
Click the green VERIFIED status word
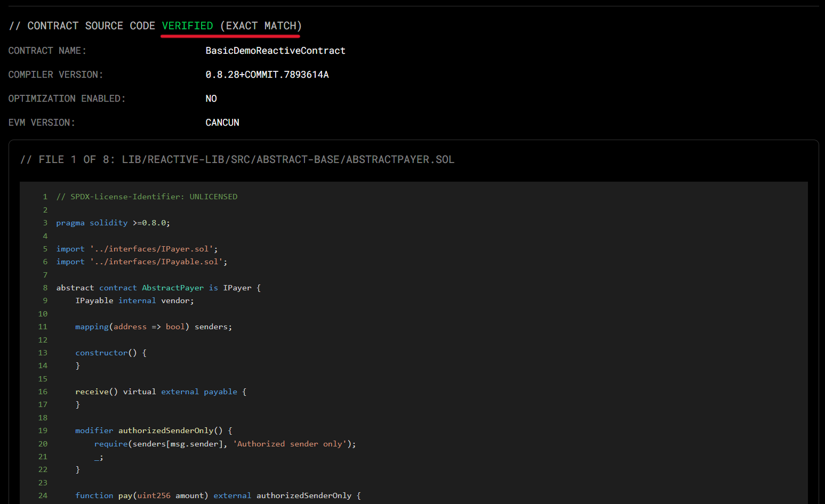tap(187, 26)
